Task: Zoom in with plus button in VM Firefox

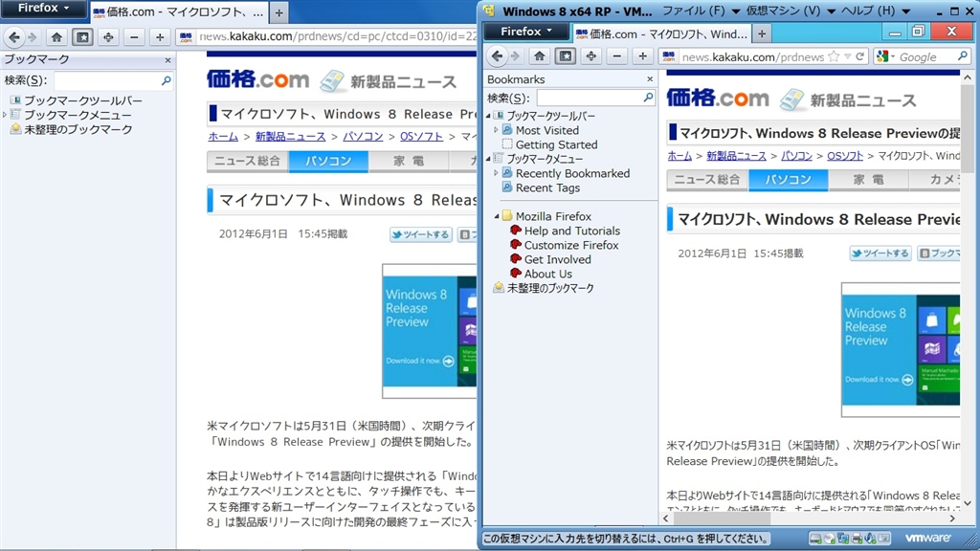Action: tap(642, 56)
